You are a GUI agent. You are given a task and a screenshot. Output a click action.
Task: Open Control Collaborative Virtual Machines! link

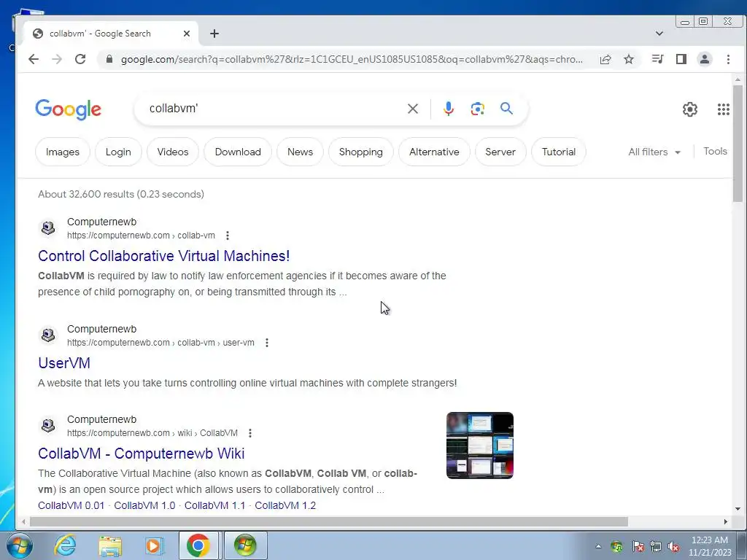[164, 256]
